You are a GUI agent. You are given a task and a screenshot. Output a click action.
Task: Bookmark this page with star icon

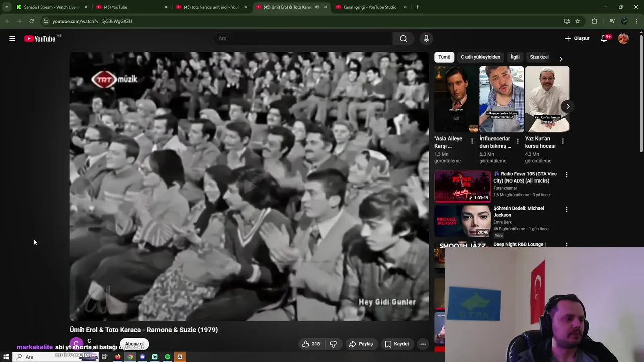point(578,21)
